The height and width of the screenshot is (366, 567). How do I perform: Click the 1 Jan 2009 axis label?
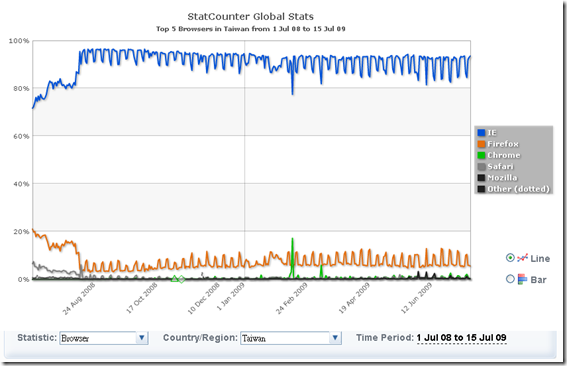[x=230, y=297]
